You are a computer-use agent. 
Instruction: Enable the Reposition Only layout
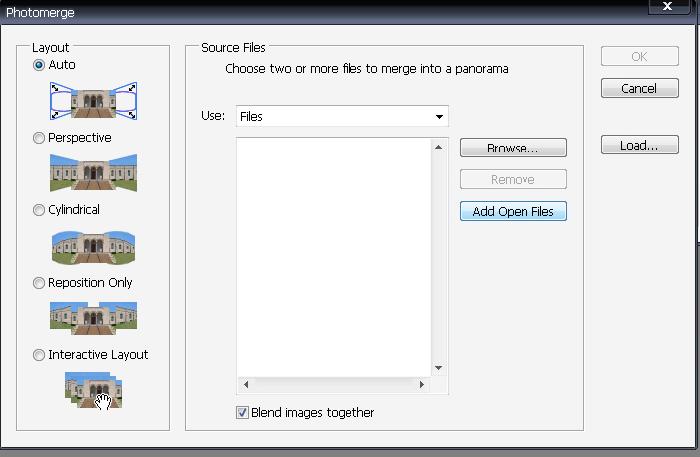click(x=39, y=283)
